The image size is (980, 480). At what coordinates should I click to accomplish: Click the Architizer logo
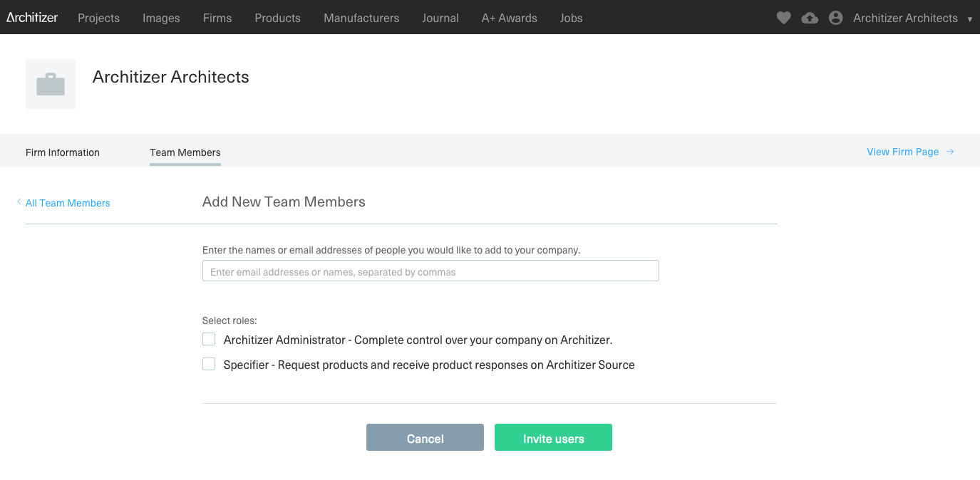click(32, 17)
